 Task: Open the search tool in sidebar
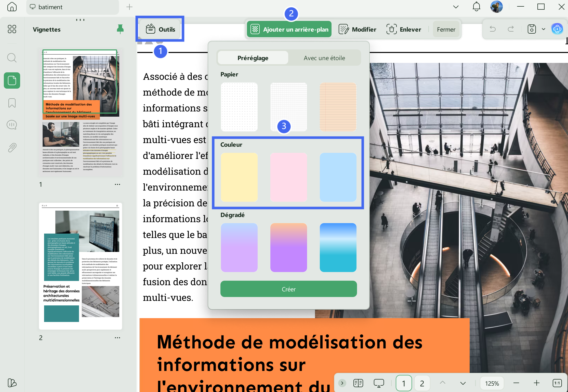(x=12, y=58)
